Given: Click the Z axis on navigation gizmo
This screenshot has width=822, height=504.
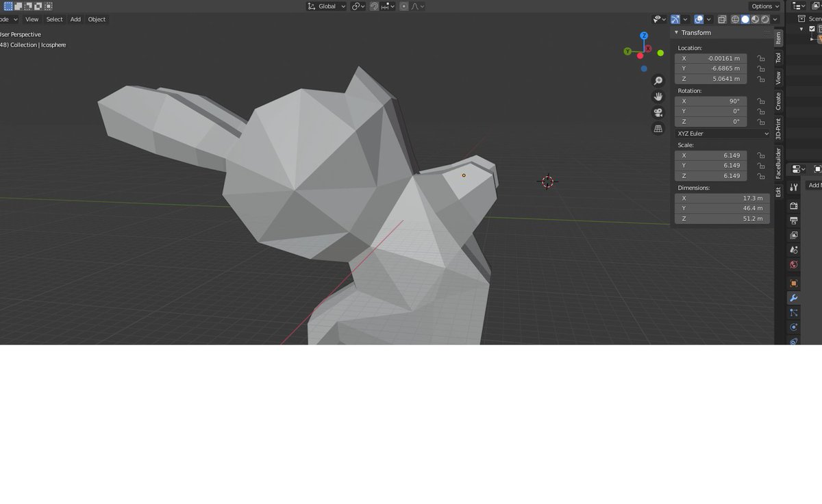Looking at the screenshot, I should [644, 36].
